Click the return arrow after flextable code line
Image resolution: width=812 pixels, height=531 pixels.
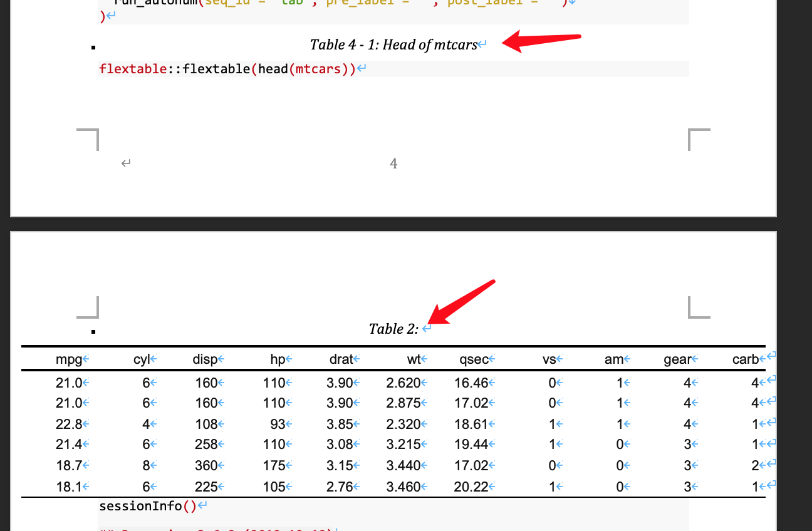(x=360, y=68)
